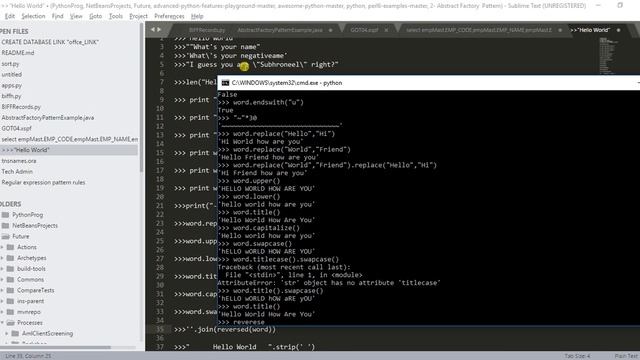Open GOT04.xspf in sidebar list

click(x=16, y=129)
